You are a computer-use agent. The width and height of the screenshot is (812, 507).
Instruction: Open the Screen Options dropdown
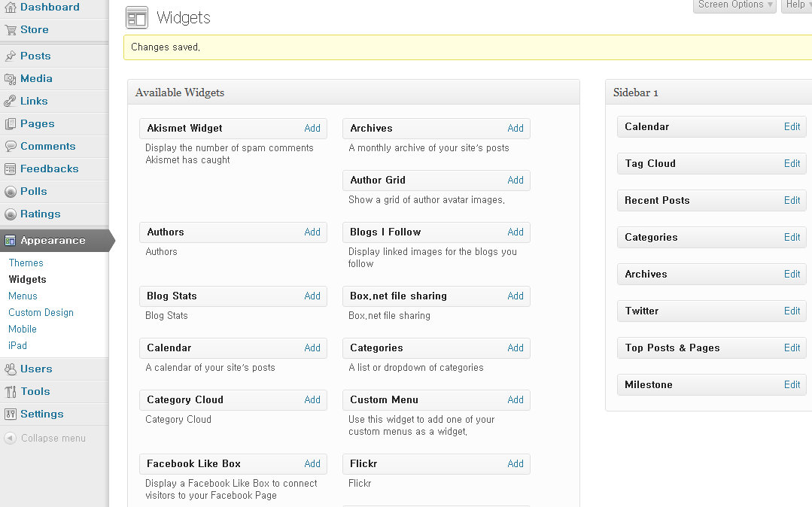point(734,5)
